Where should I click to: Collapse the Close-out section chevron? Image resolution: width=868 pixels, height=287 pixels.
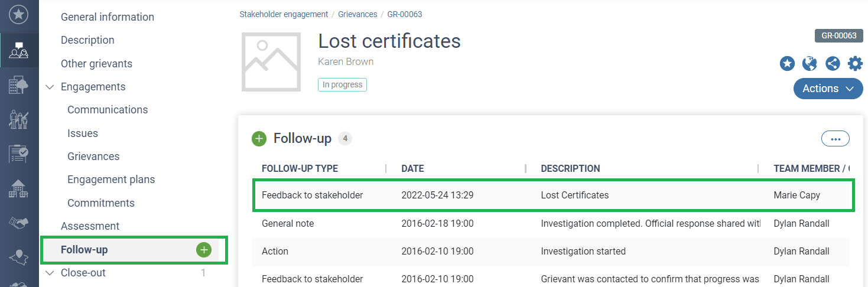pos(50,273)
